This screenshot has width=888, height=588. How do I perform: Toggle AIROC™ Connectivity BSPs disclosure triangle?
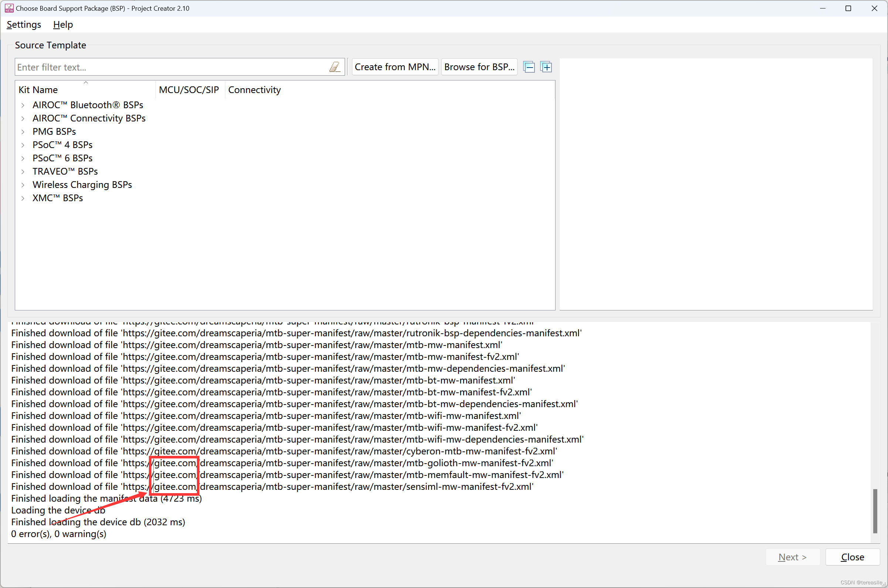pyautogui.click(x=23, y=118)
